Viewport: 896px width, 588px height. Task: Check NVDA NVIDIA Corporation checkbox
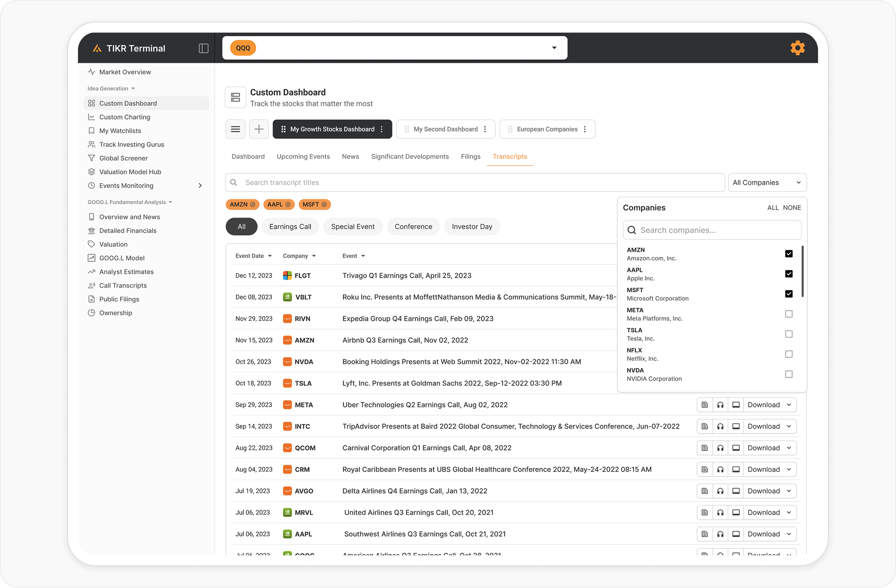pyautogui.click(x=789, y=374)
